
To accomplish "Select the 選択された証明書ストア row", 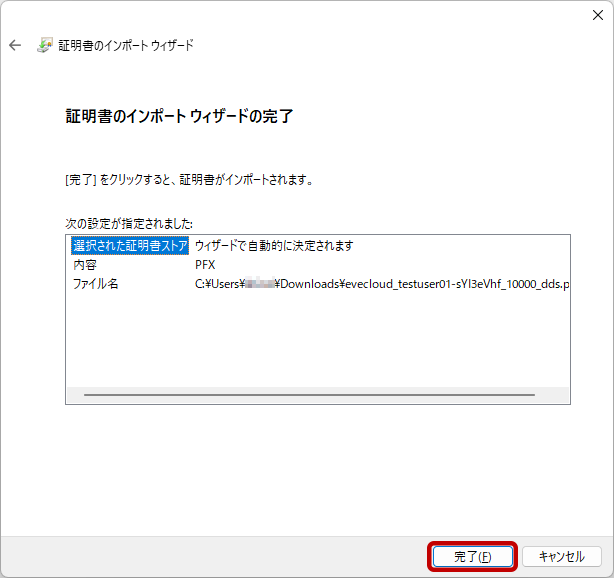I will tap(130, 246).
